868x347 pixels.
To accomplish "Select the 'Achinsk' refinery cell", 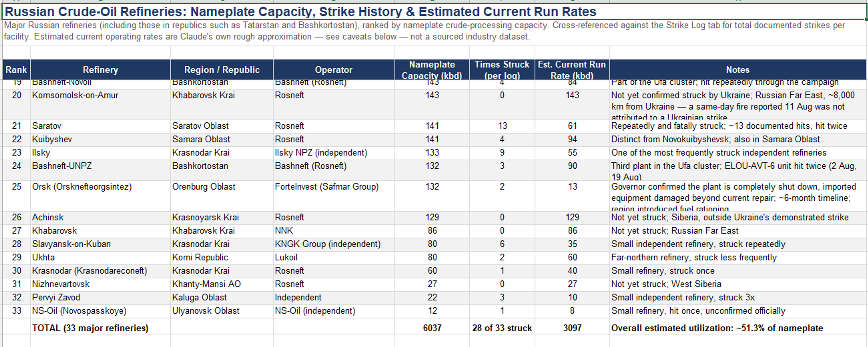I will (x=100, y=218).
